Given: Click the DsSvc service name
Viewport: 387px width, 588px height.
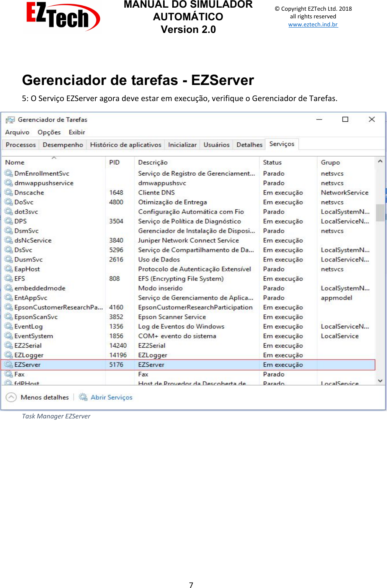Looking at the screenshot, I should [x=23, y=250].
